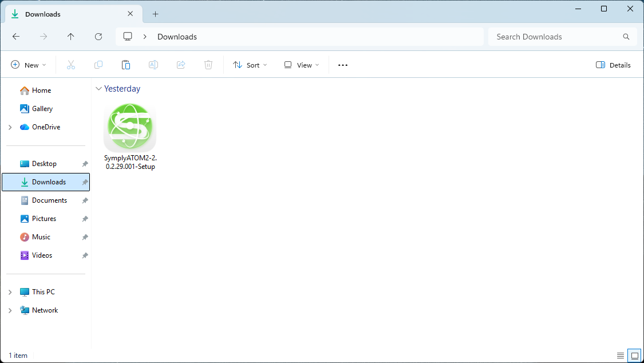Expand the Network tree node

[10, 310]
